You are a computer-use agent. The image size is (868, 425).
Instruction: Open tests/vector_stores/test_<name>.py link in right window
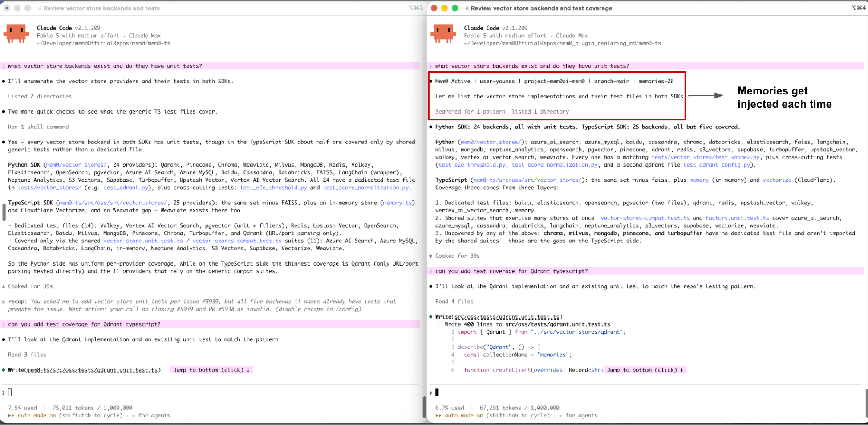pos(706,157)
